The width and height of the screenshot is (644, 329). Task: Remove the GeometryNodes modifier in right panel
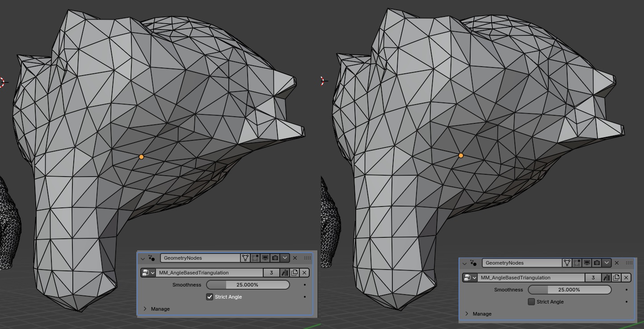point(617,263)
